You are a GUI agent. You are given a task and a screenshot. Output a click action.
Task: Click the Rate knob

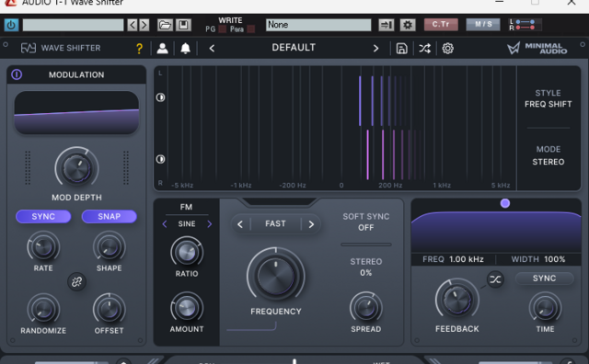tap(43, 247)
